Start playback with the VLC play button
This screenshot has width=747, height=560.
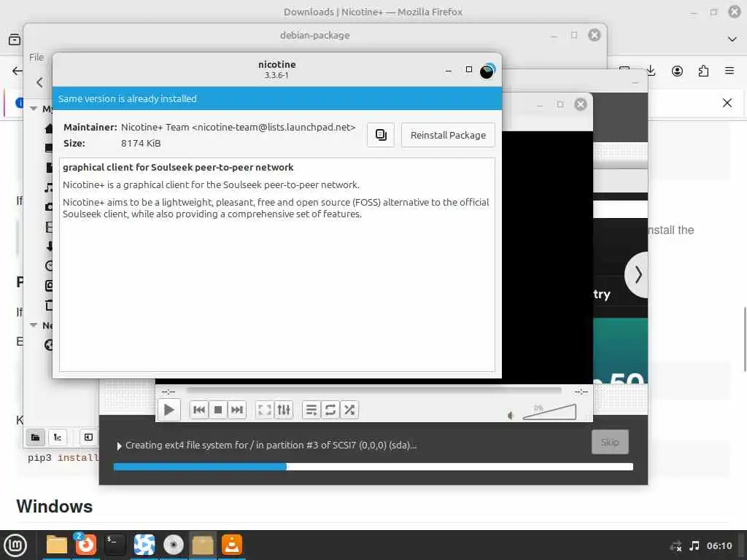(x=169, y=410)
